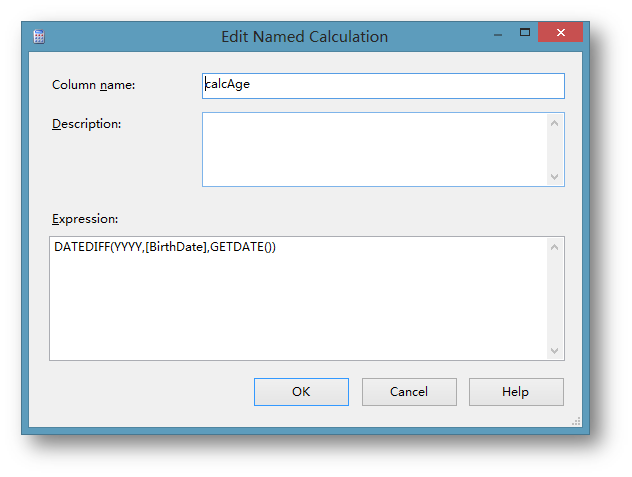
Task: Click the Column name label
Action: 94,85
